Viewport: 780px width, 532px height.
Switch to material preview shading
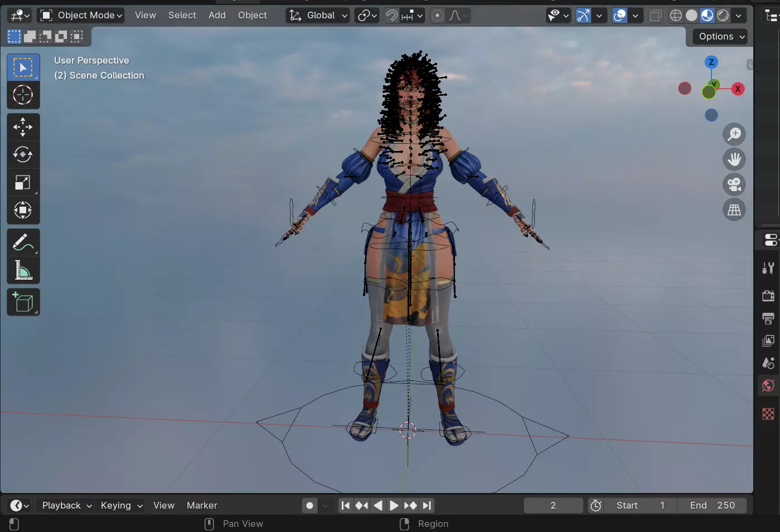[x=707, y=16]
